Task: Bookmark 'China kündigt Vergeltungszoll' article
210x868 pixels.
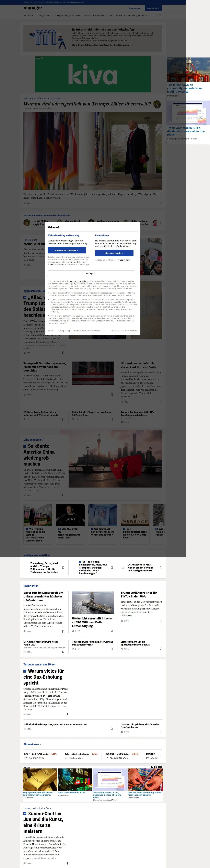Action: tap(112, 419)
